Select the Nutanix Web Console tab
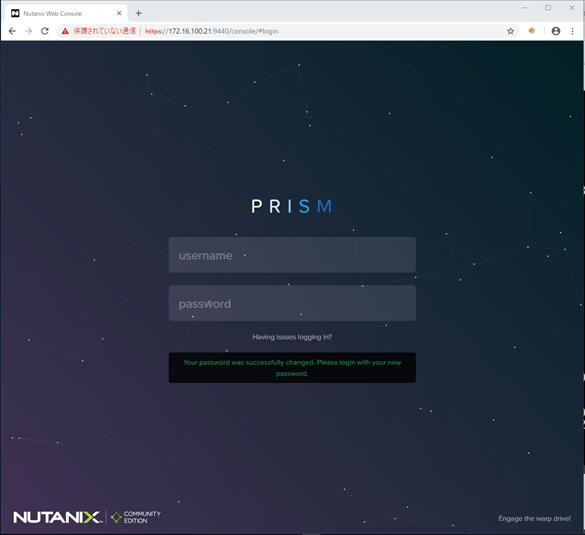585x535 pixels. [x=66, y=13]
